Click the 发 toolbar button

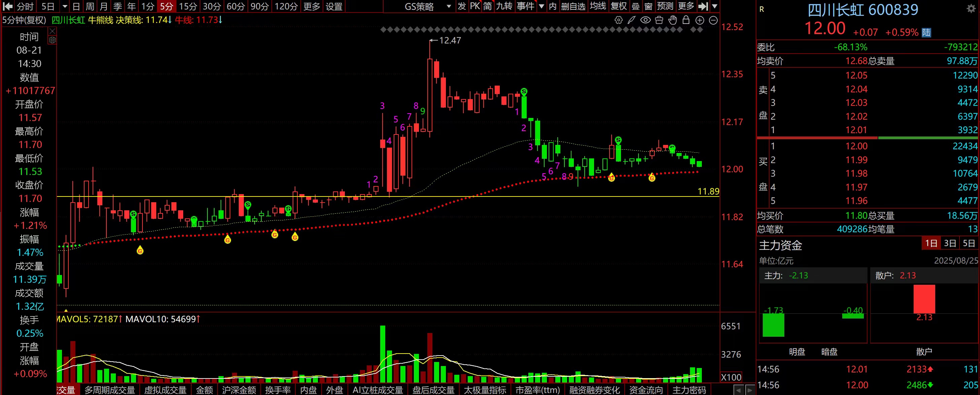[x=461, y=6]
